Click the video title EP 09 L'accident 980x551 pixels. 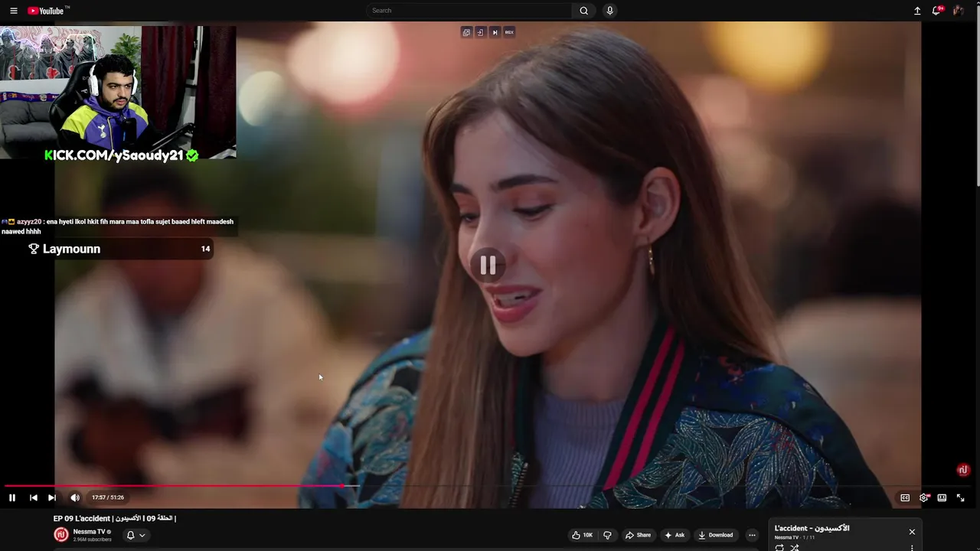coord(115,518)
